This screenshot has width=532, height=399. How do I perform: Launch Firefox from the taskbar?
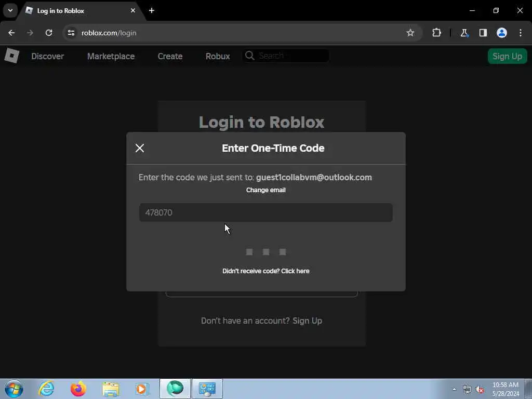pyautogui.click(x=78, y=389)
